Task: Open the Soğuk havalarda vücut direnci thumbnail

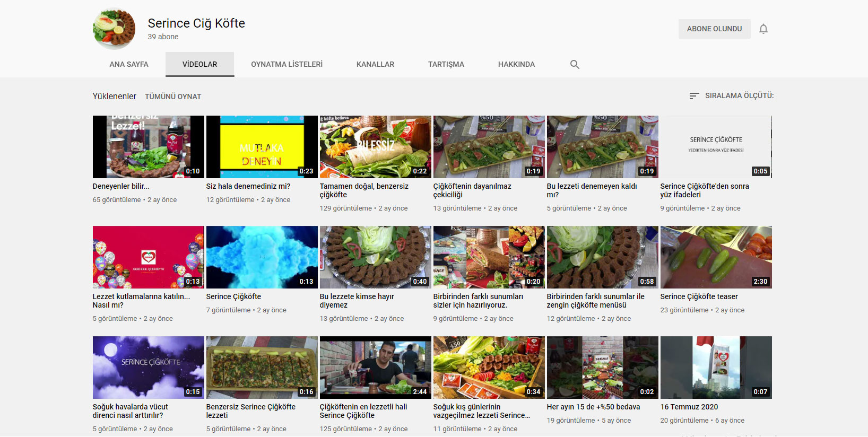Action: (x=149, y=368)
